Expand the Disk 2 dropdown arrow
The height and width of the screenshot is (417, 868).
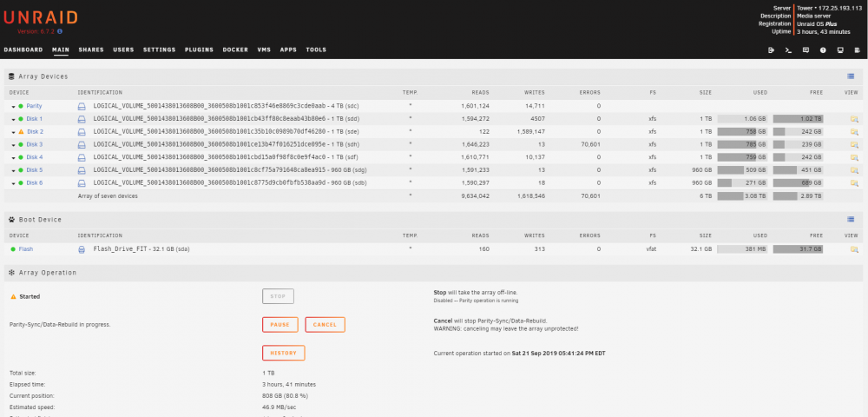13,132
